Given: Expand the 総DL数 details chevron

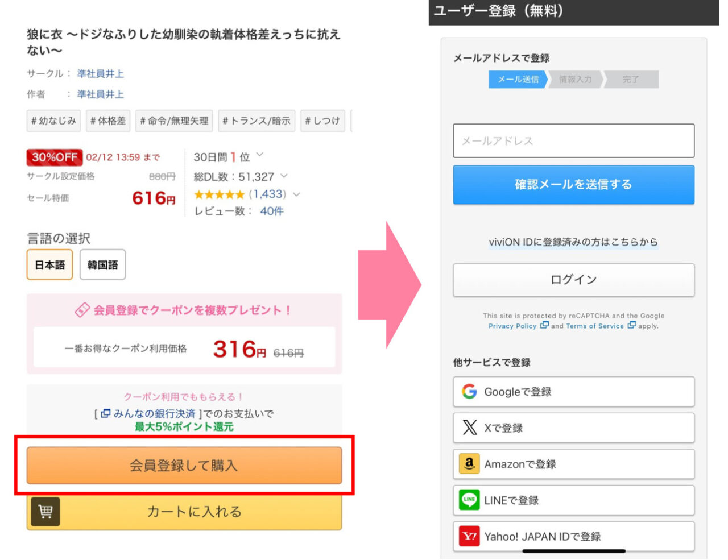Looking at the screenshot, I should pos(284,176).
